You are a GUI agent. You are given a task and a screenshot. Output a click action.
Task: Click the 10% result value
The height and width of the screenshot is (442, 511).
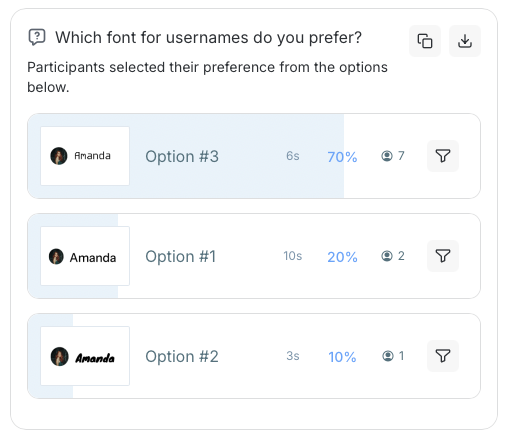coord(342,357)
